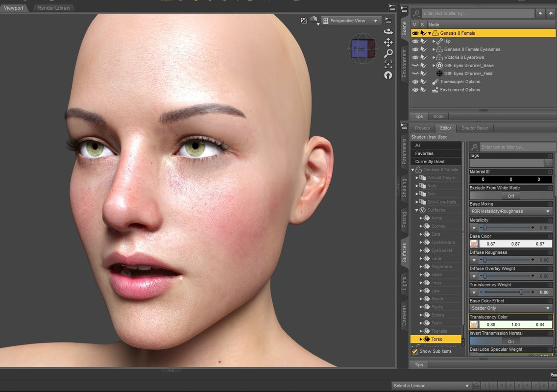
Task: Collapse Genesis 8 Female in Scene tree
Action: tap(430, 33)
